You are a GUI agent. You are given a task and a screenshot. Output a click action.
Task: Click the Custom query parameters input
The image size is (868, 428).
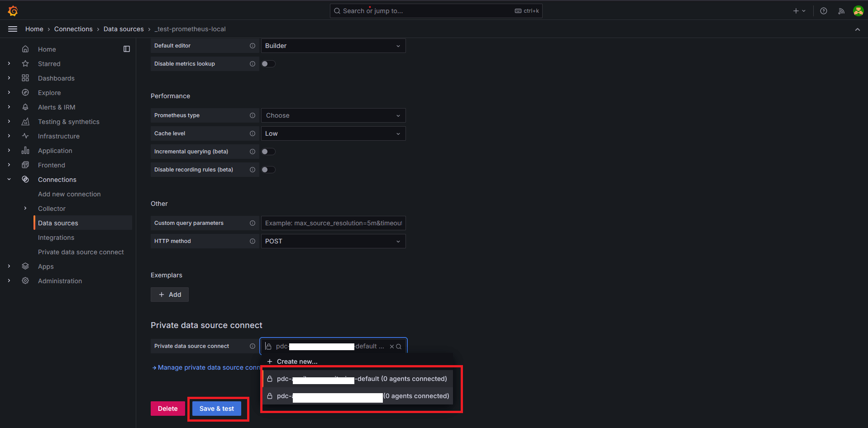pos(333,223)
